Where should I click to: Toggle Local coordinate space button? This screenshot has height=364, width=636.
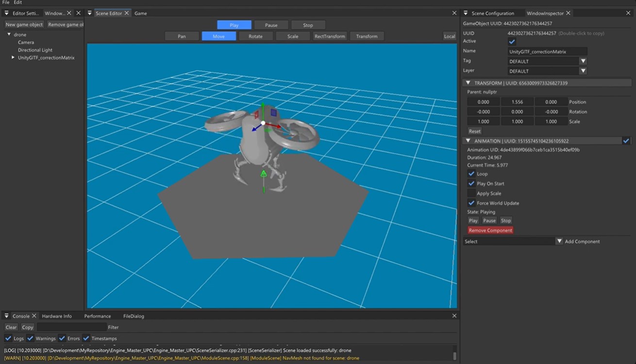pos(450,36)
